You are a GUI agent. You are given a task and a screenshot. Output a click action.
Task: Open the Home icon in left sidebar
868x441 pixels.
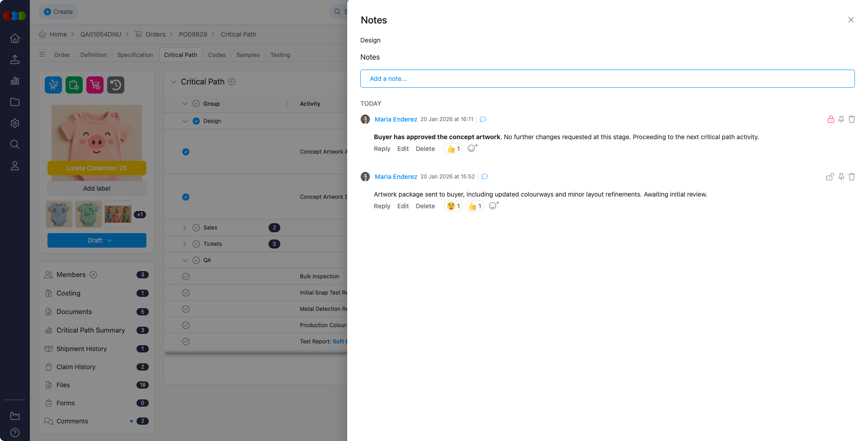point(15,38)
